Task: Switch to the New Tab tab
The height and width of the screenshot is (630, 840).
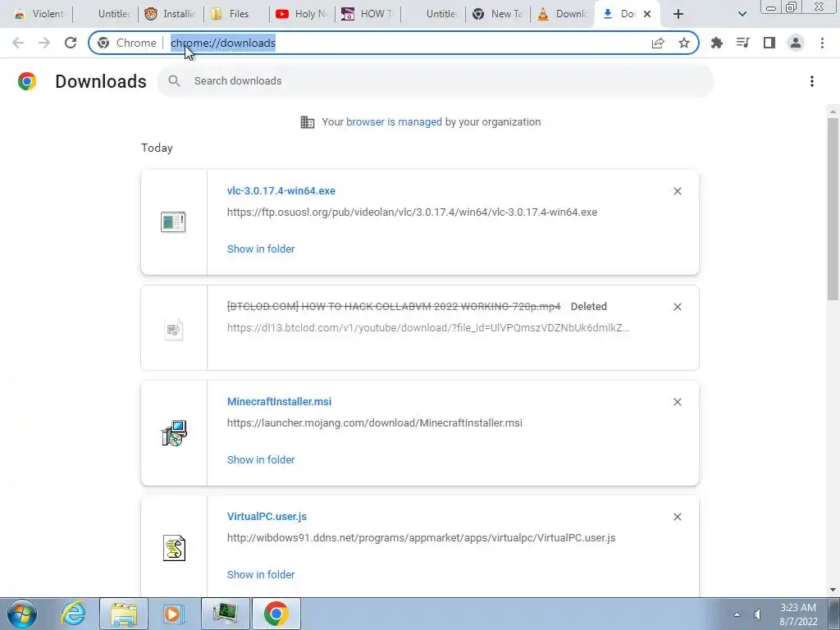Action: 499,14
